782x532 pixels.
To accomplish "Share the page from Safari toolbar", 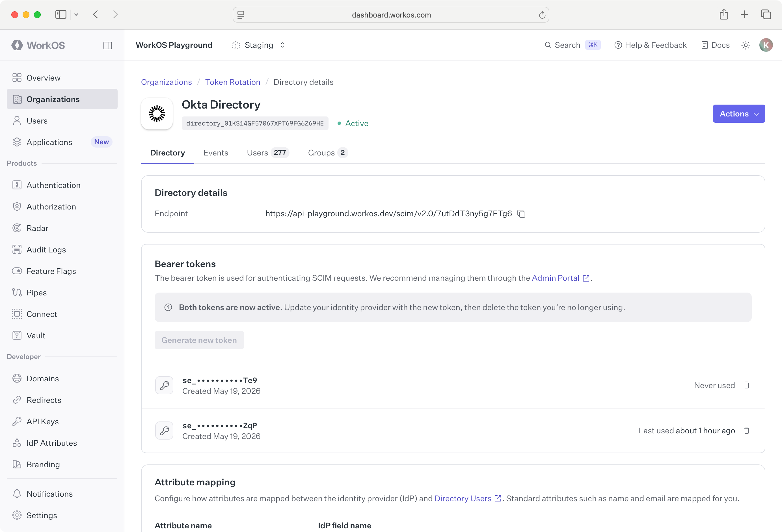I will (724, 14).
